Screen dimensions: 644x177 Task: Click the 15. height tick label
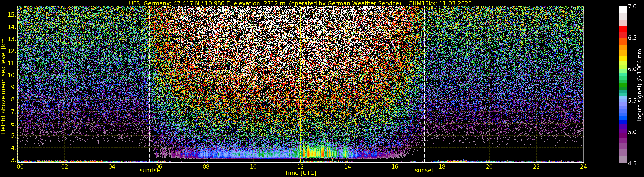12,15
